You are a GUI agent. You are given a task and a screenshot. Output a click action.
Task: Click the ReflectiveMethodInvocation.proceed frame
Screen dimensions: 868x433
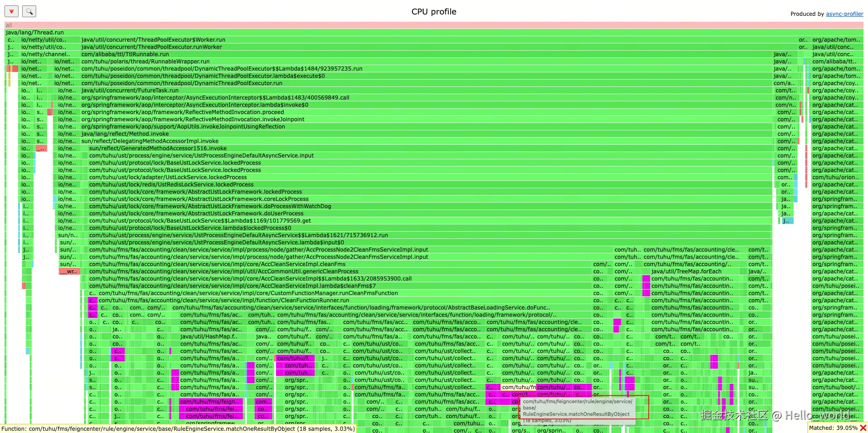[426, 112]
